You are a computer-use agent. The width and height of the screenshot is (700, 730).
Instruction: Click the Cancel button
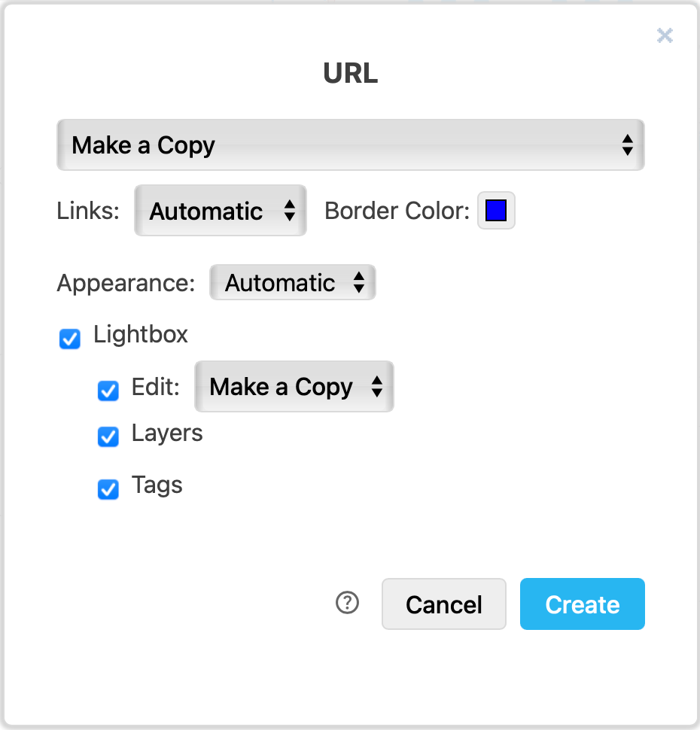(x=443, y=604)
